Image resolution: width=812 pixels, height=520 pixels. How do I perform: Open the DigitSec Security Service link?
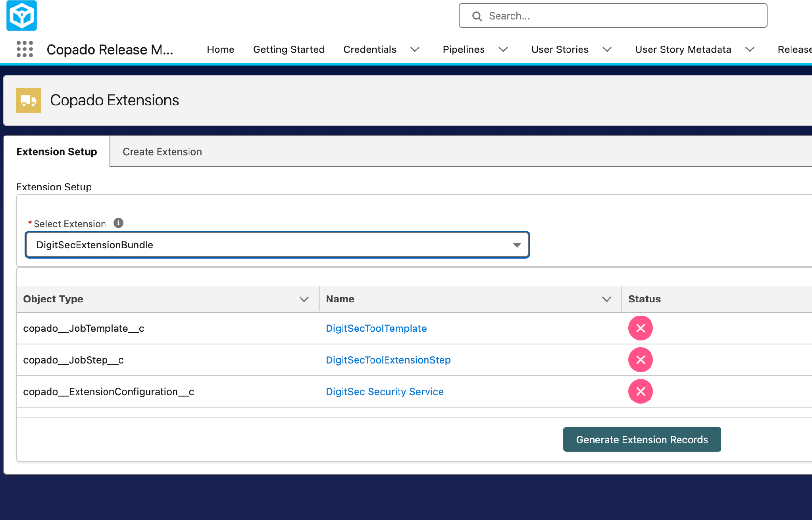pyautogui.click(x=385, y=392)
